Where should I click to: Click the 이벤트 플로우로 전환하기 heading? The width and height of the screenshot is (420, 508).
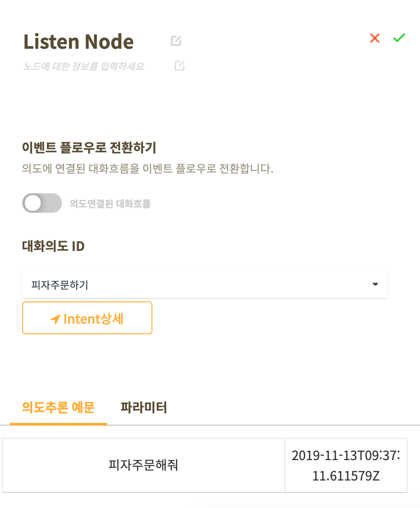(x=89, y=148)
